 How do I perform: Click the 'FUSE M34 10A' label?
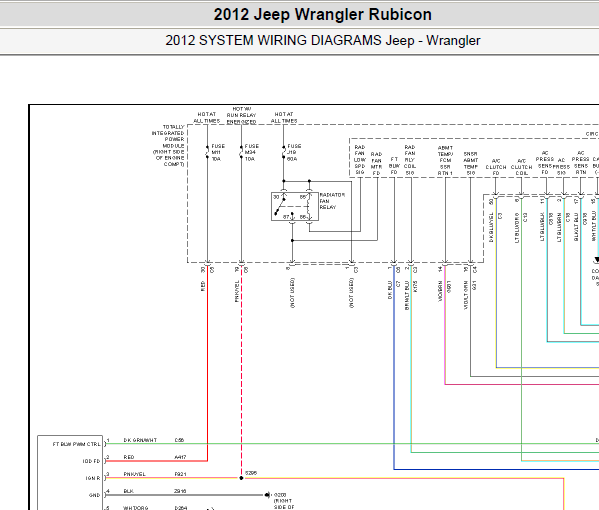[251, 152]
